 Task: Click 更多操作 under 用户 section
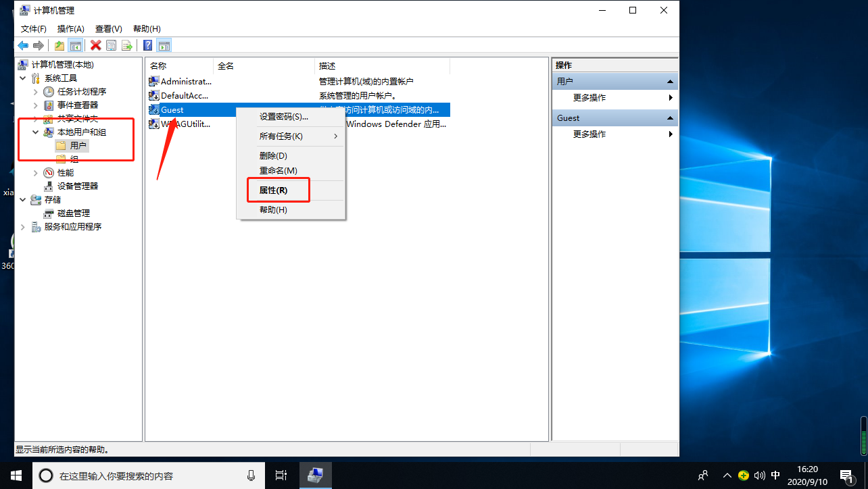[x=589, y=98]
